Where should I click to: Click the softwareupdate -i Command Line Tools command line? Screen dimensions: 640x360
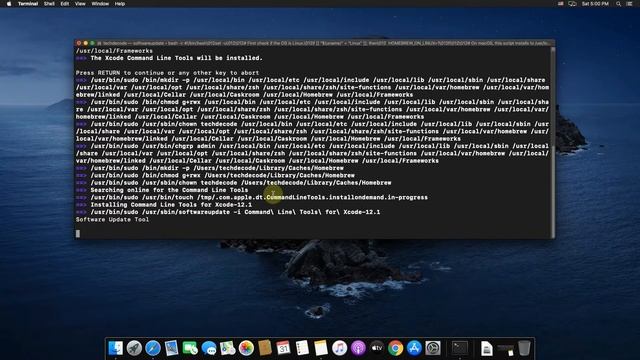pyautogui.click(x=235, y=212)
